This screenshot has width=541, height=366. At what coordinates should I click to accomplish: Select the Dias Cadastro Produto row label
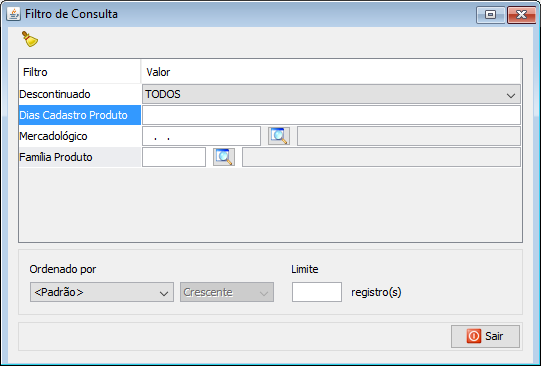point(80,115)
